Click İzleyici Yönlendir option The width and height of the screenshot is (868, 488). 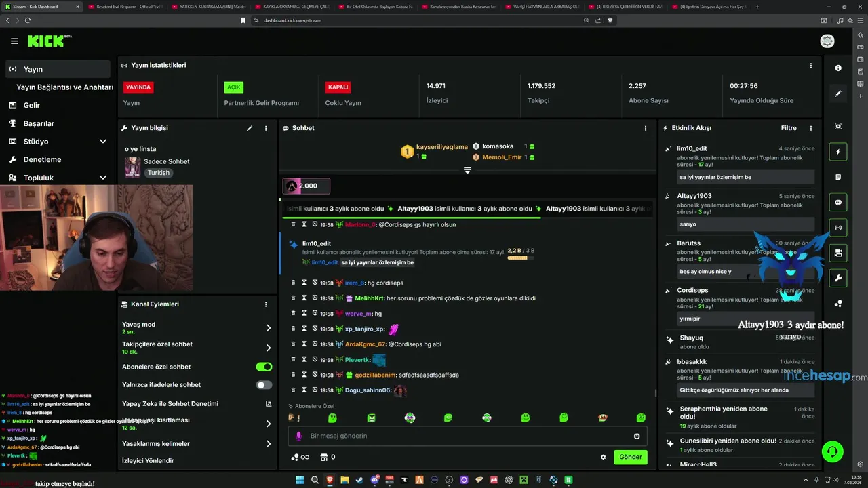pyautogui.click(x=148, y=461)
